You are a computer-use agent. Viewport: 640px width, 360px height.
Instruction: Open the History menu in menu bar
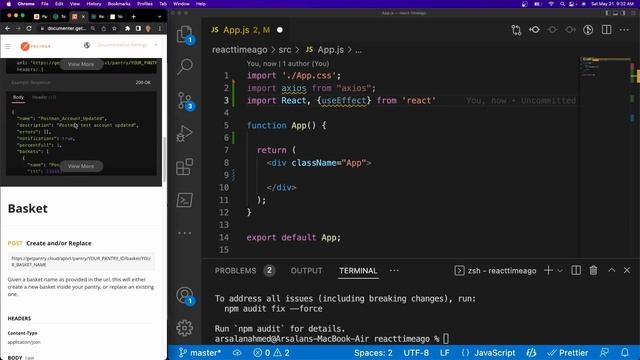click(93, 4)
